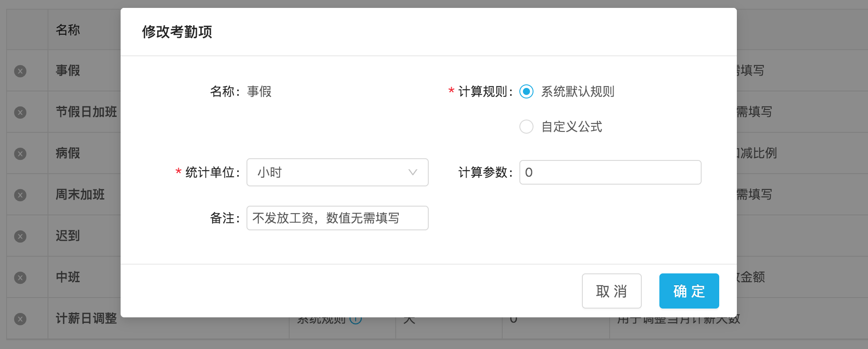Click delete icon beside 病假
The image size is (868, 349).
click(x=20, y=154)
